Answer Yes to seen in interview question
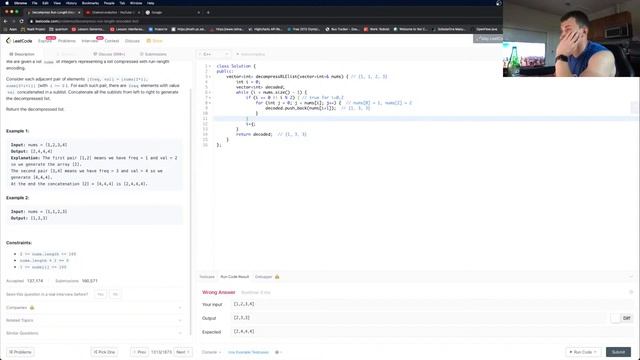This screenshot has height=360, width=640. [100, 294]
